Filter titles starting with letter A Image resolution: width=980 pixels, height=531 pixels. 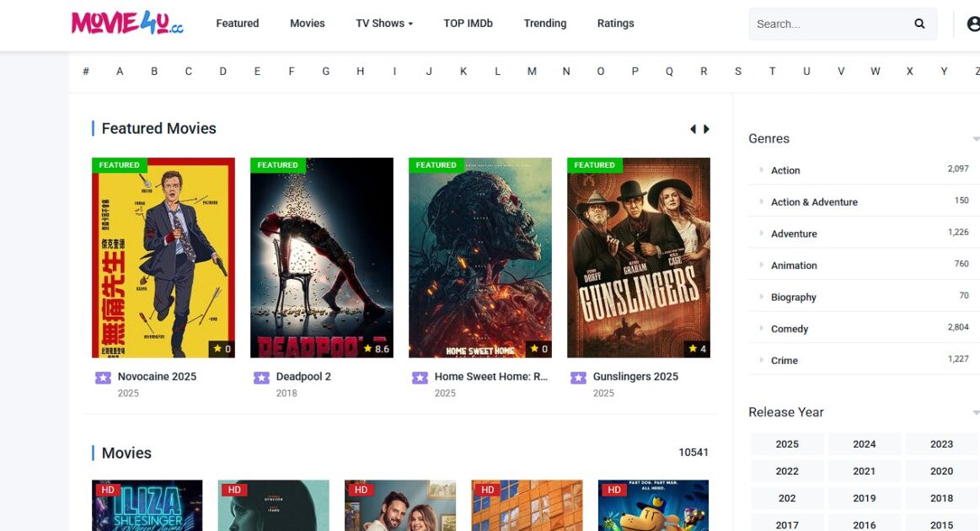coord(120,72)
